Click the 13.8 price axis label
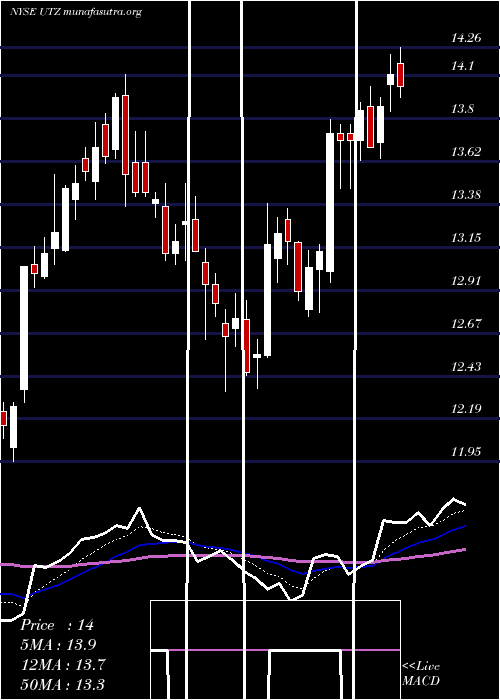 (462, 109)
